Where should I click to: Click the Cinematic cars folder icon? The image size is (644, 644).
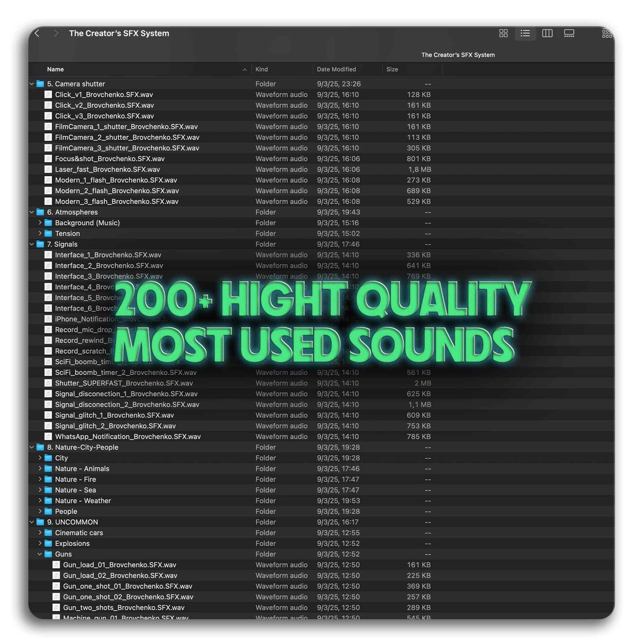tap(48, 533)
